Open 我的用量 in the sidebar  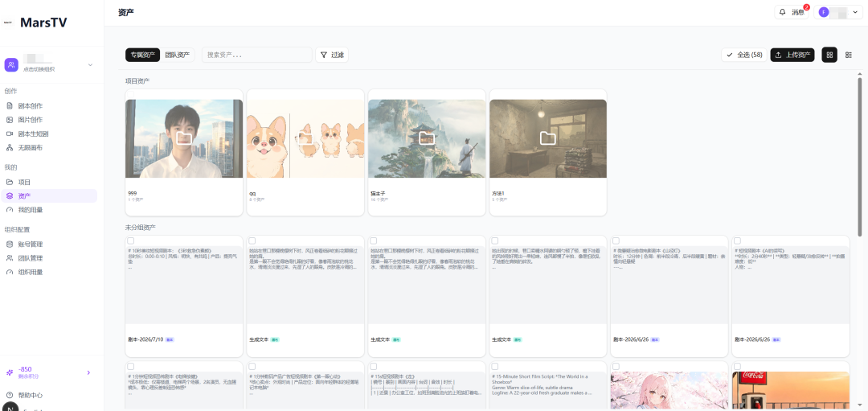tap(30, 209)
